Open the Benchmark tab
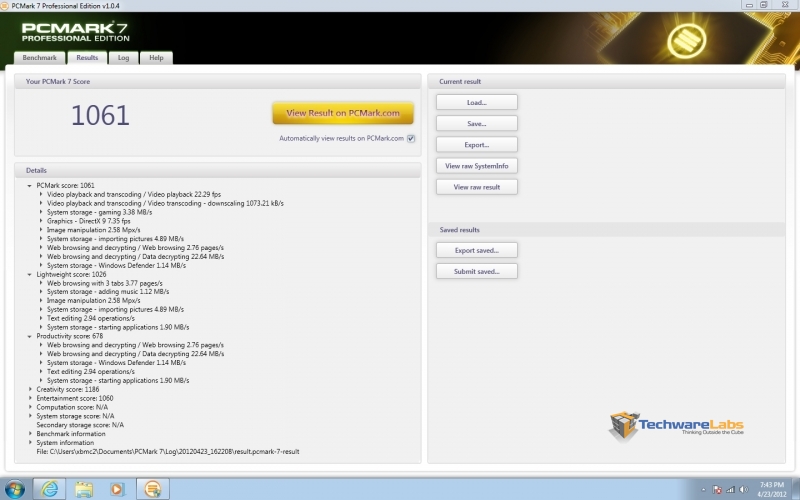The width and height of the screenshot is (800, 500). click(x=39, y=58)
